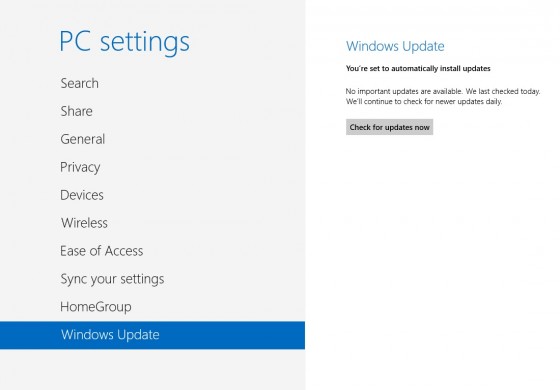The height and width of the screenshot is (390, 560).
Task: Select Wireless in the sidebar
Action: (84, 223)
